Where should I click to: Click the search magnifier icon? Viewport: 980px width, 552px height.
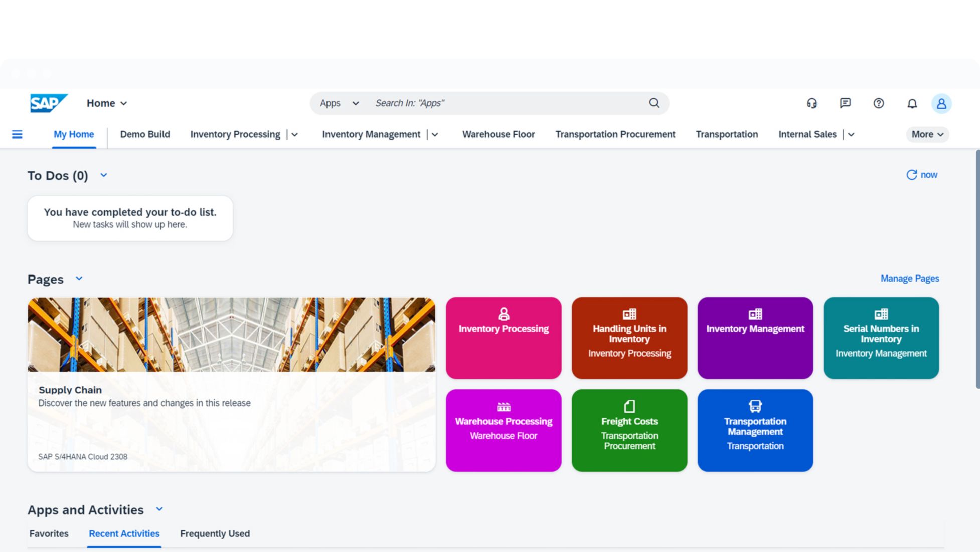[x=654, y=103]
